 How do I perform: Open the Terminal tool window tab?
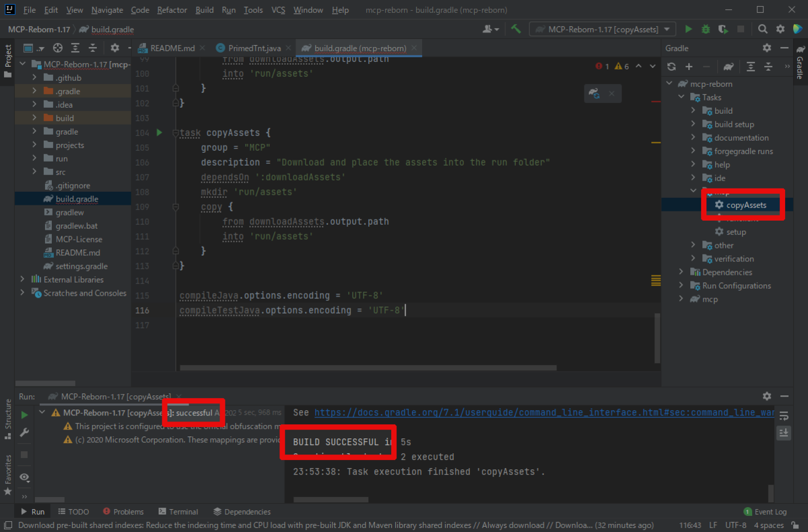[x=178, y=512]
